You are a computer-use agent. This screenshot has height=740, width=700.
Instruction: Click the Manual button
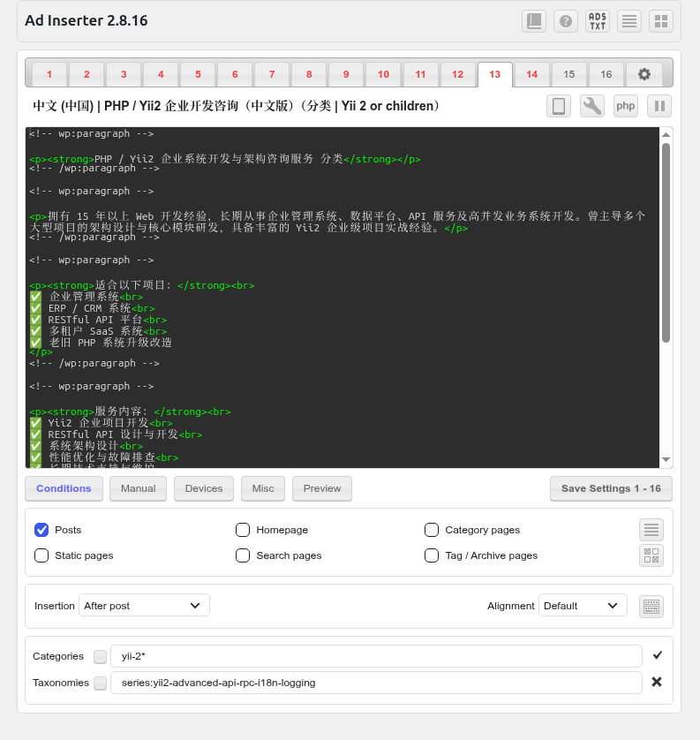click(x=139, y=488)
